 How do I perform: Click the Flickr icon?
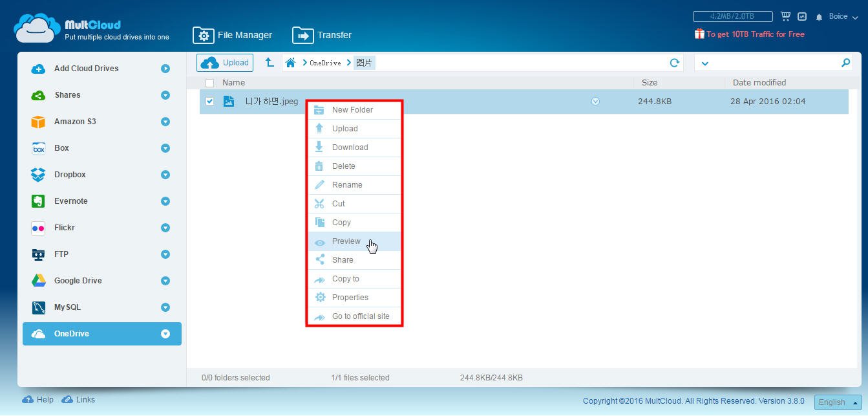38,228
